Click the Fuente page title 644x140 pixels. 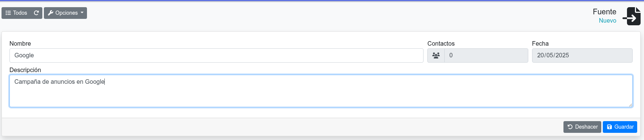pos(605,12)
